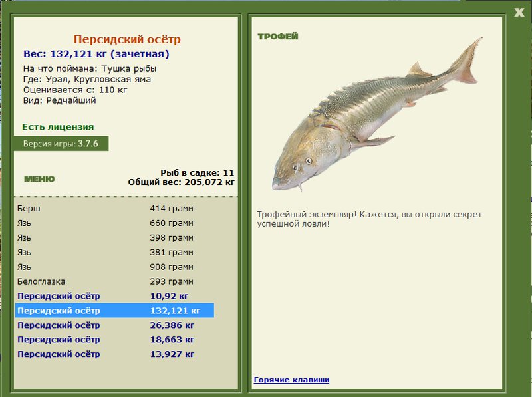Select the Персидский осётр 10,92 кг row
Screen dimensions: 532x397
[x=114, y=296]
